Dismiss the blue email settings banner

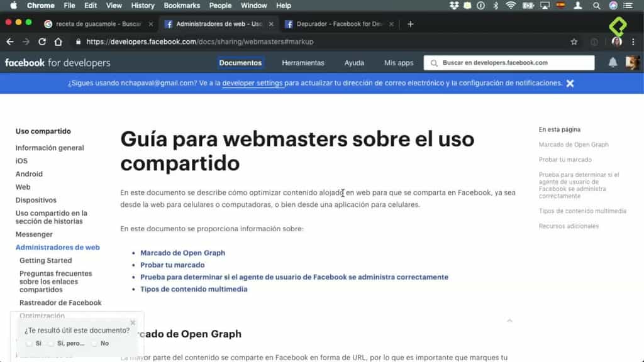[570, 84]
